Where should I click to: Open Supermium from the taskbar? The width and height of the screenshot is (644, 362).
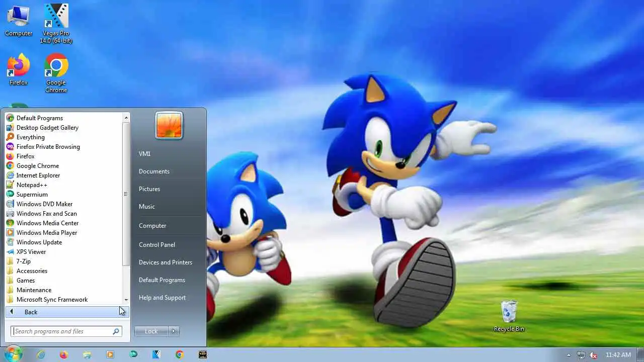[x=133, y=354]
